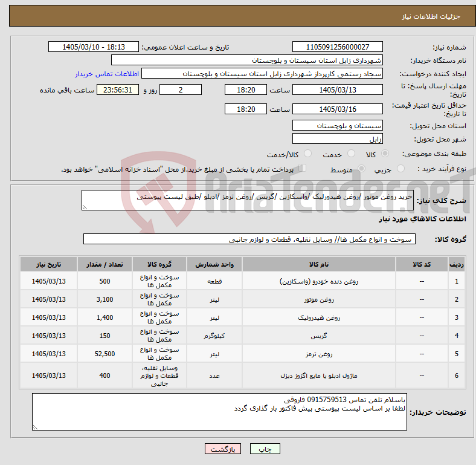Click the روغن موتور item name

(319, 299)
